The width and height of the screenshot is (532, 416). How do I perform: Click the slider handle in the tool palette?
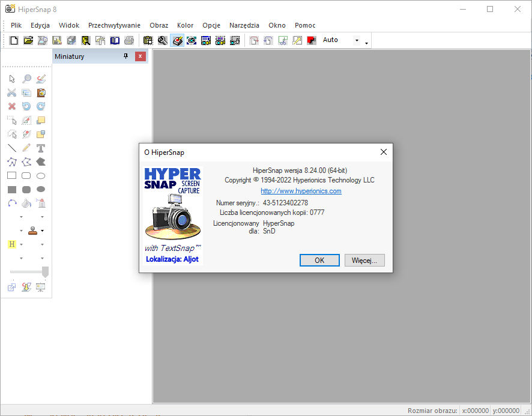(45, 272)
